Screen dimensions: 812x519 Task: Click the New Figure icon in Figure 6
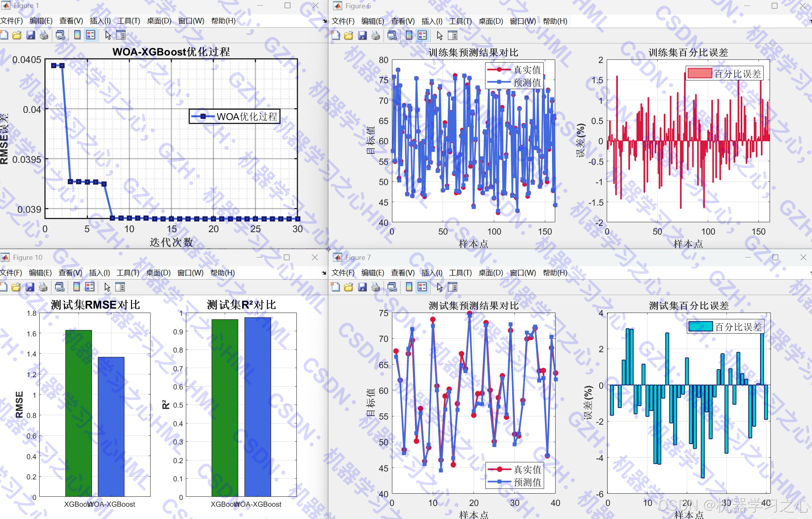[x=335, y=36]
